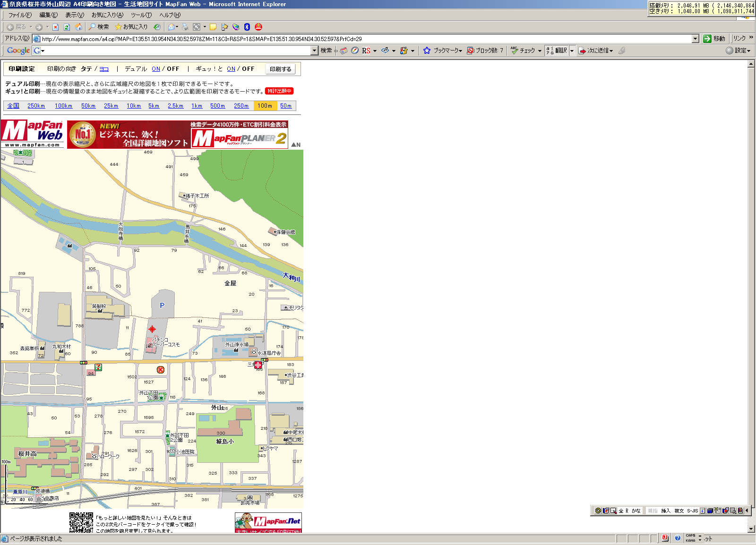Refresh the page with the green refresh icon

click(67, 27)
